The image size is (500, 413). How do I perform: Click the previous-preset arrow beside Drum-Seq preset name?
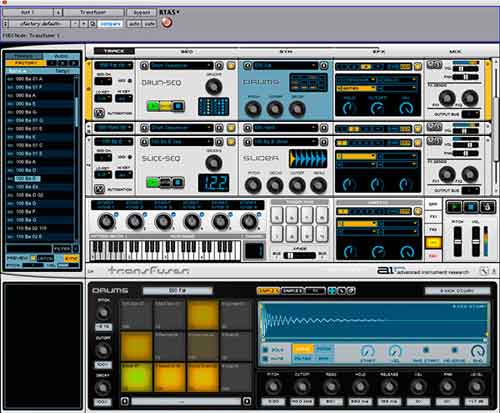144,66
